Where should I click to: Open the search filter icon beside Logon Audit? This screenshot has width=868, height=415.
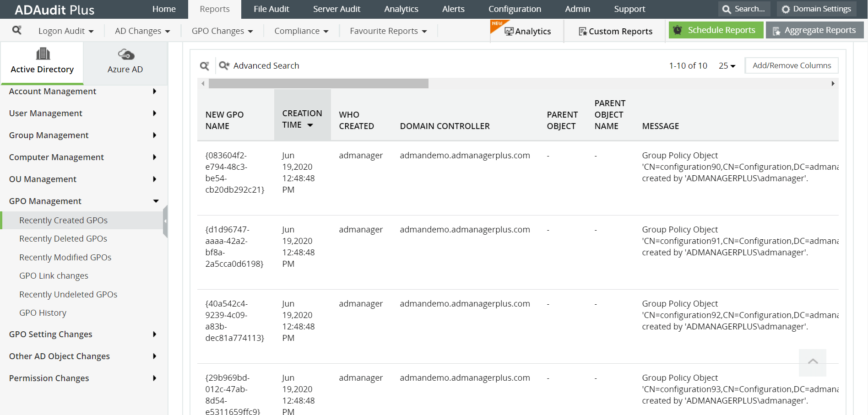tap(17, 30)
